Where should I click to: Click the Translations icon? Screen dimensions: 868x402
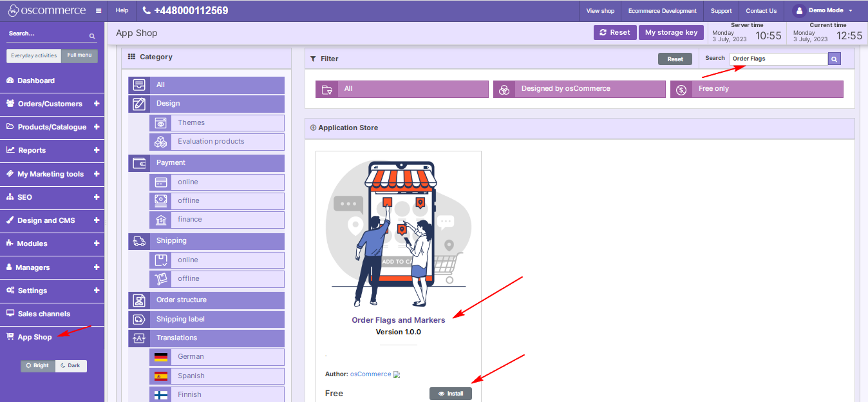pyautogui.click(x=139, y=338)
